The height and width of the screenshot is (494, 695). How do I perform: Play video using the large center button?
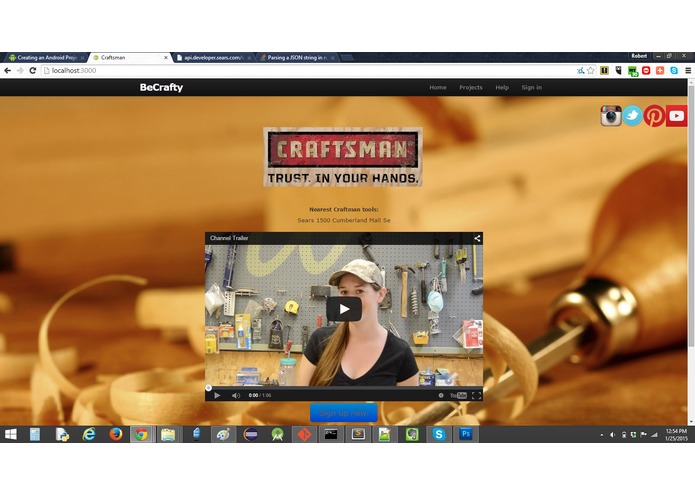point(344,309)
